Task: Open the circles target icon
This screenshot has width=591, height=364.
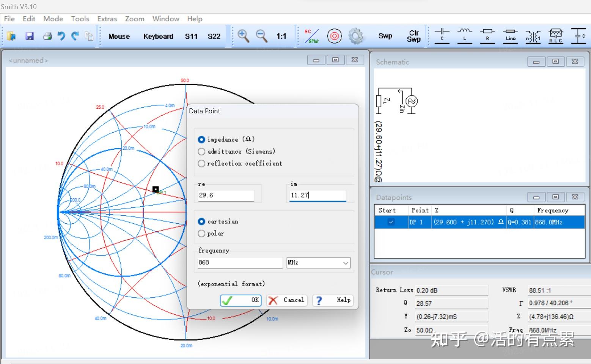Action: pyautogui.click(x=334, y=36)
